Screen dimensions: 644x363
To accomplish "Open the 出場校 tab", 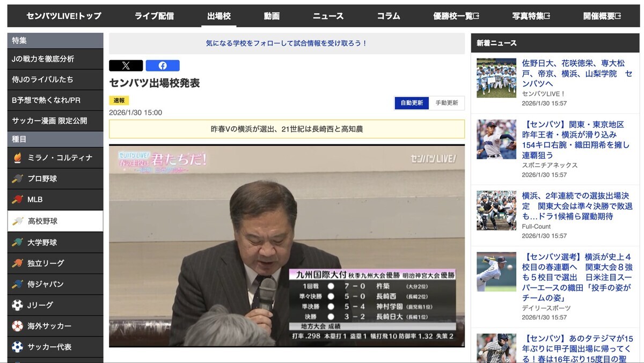I will pos(219,16).
